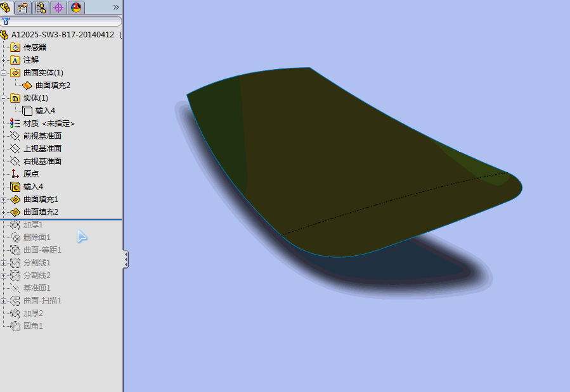570x392 pixels.
Task: Select the 材质 <未指定> material icon
Action: [15, 123]
